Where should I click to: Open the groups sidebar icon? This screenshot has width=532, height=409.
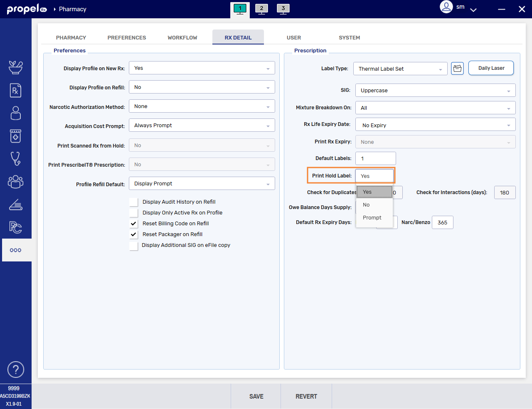tap(15, 182)
